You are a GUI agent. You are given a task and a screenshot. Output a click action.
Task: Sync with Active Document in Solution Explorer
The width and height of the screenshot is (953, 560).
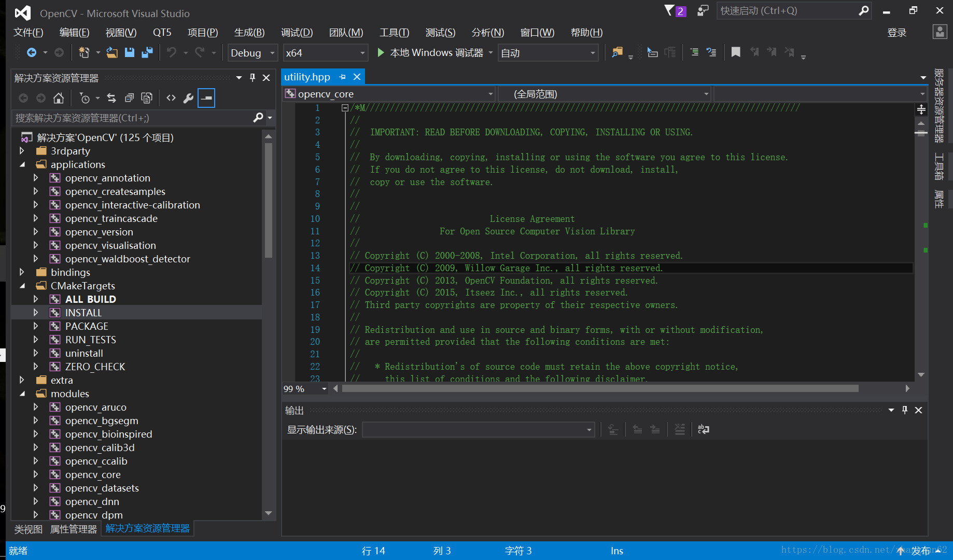point(111,98)
